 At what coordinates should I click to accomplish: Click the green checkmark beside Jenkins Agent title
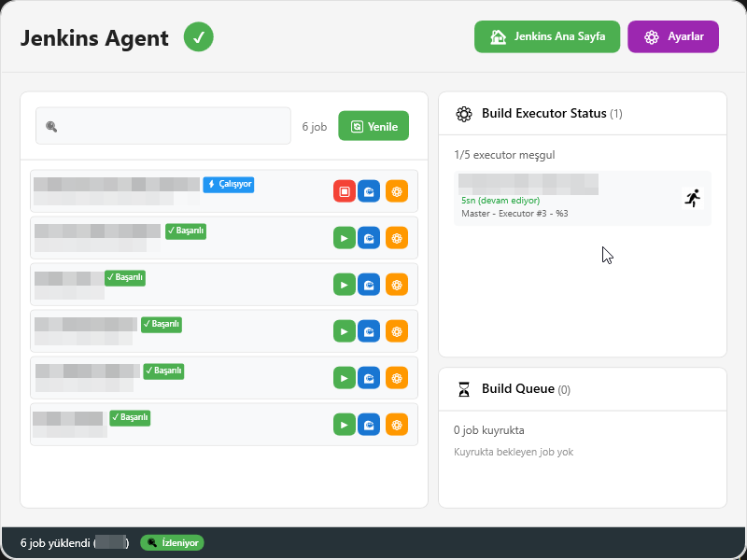point(199,37)
